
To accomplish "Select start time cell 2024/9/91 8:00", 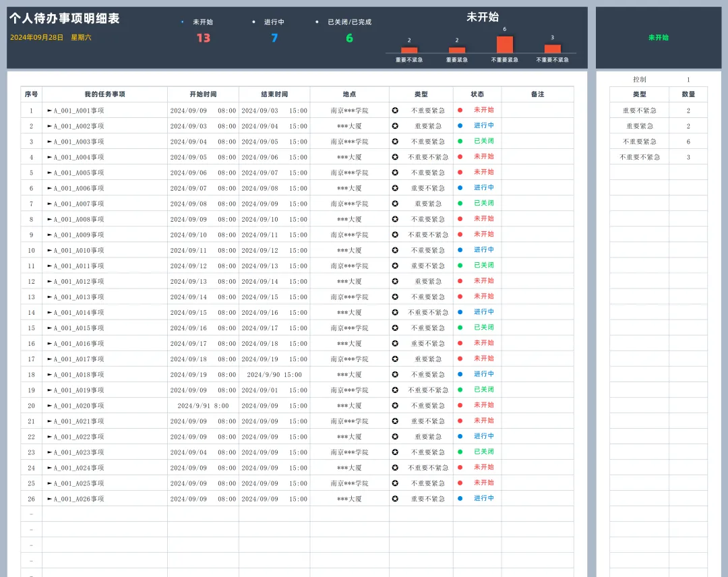I will point(203,406).
